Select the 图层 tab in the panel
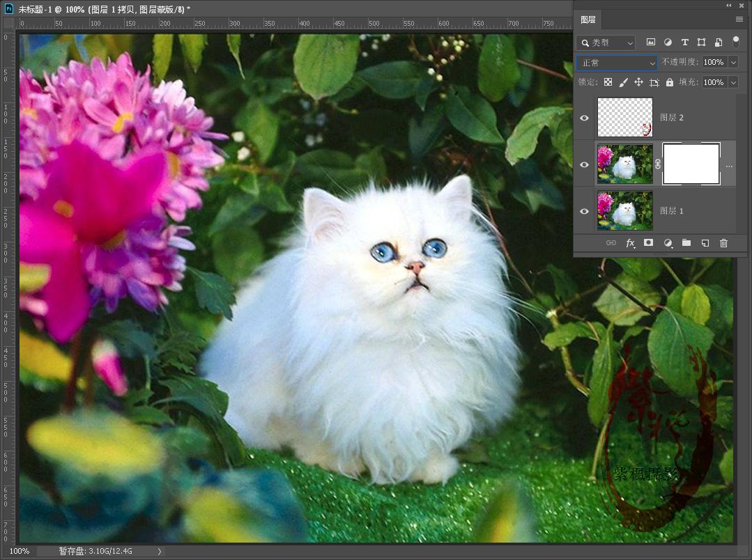 coord(588,20)
